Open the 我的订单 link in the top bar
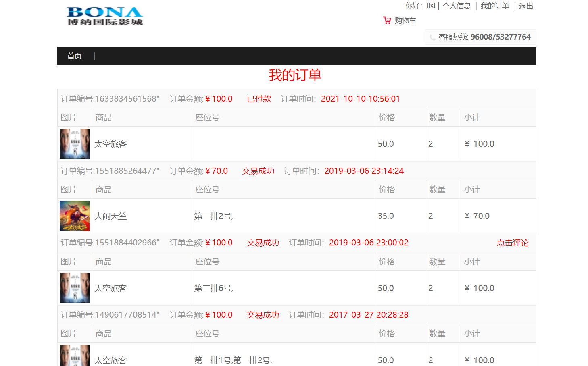 tap(494, 6)
